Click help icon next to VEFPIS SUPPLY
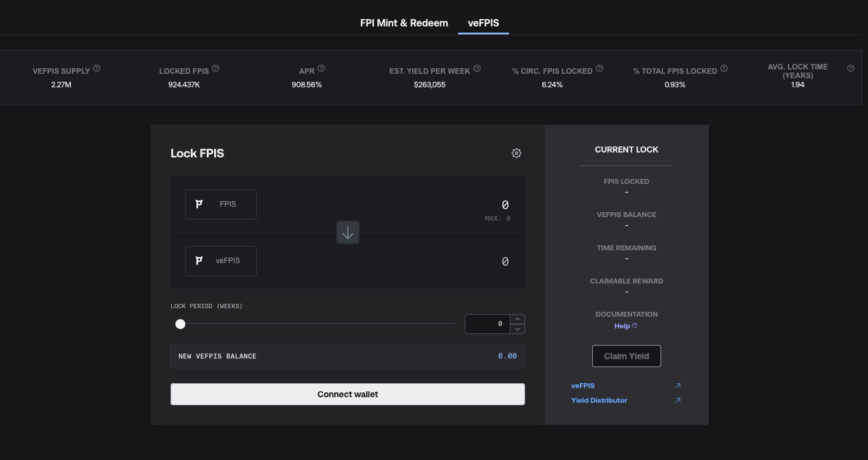 [x=97, y=69]
